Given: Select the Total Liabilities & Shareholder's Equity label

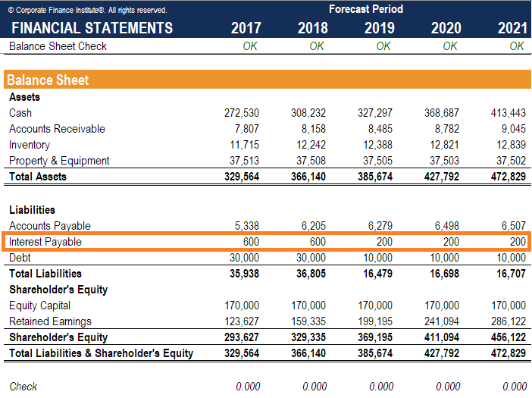Looking at the screenshot, I should (101, 353).
